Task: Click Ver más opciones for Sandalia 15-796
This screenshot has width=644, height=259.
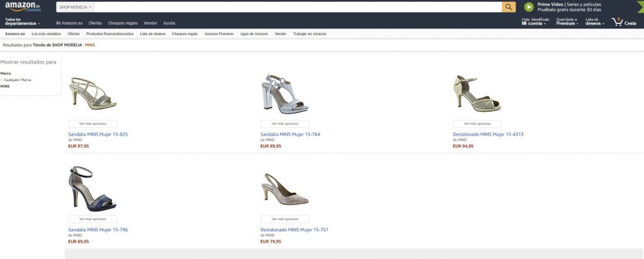Action: point(93,219)
